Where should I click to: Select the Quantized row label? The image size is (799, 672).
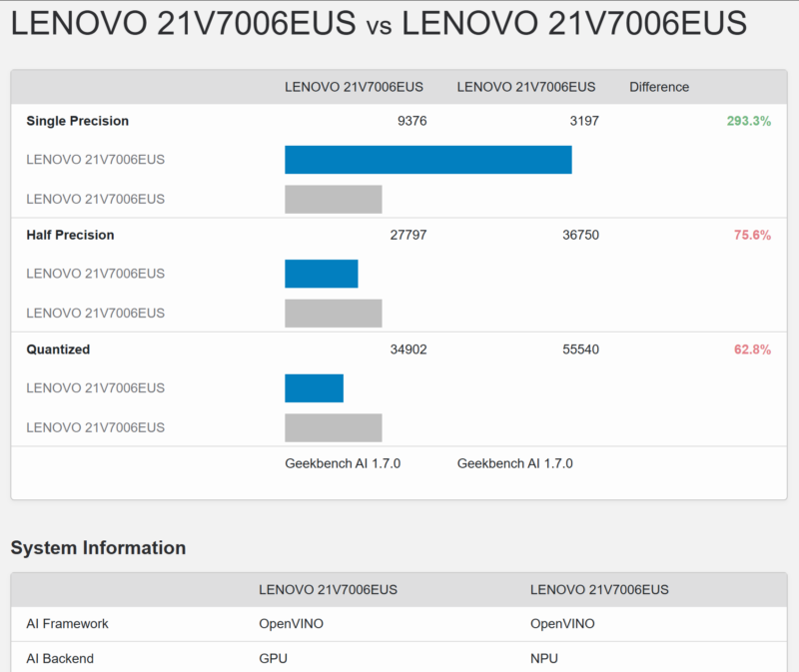[58, 349]
